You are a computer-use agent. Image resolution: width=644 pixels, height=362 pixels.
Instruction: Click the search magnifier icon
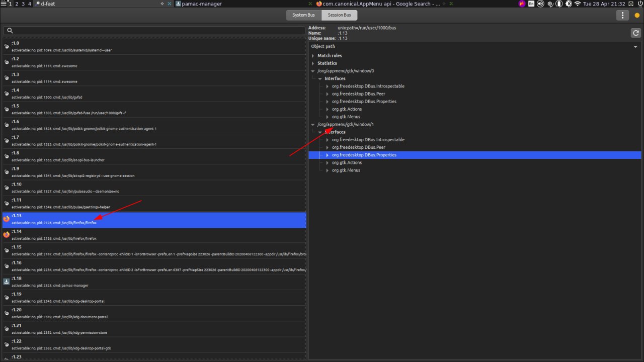coord(10,31)
